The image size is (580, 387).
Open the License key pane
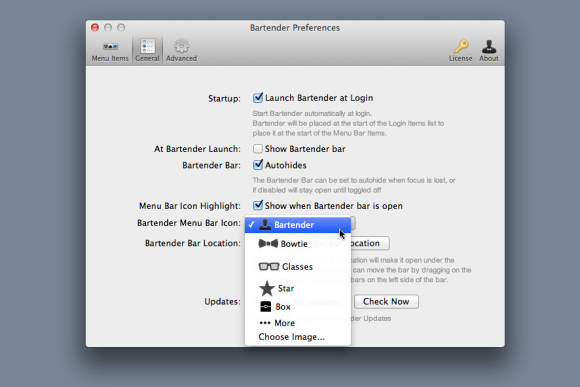(x=461, y=51)
